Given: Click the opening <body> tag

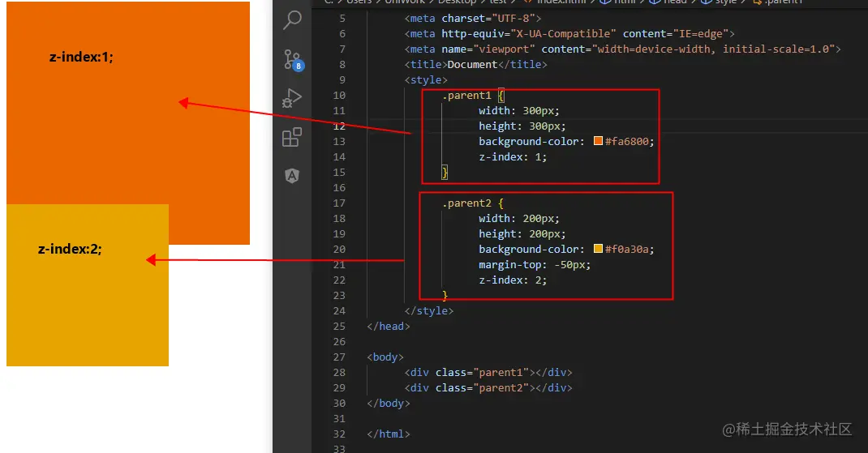Looking at the screenshot, I should pos(385,357).
